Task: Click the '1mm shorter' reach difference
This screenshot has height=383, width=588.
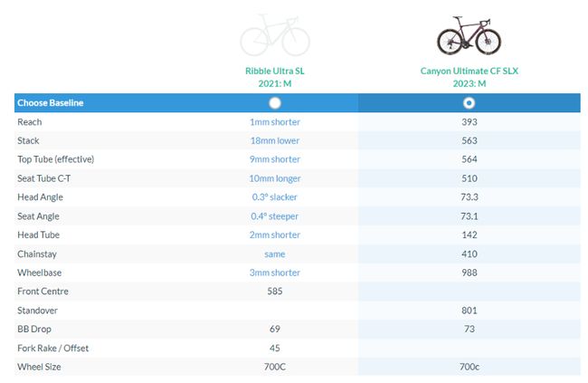Action: tap(275, 122)
